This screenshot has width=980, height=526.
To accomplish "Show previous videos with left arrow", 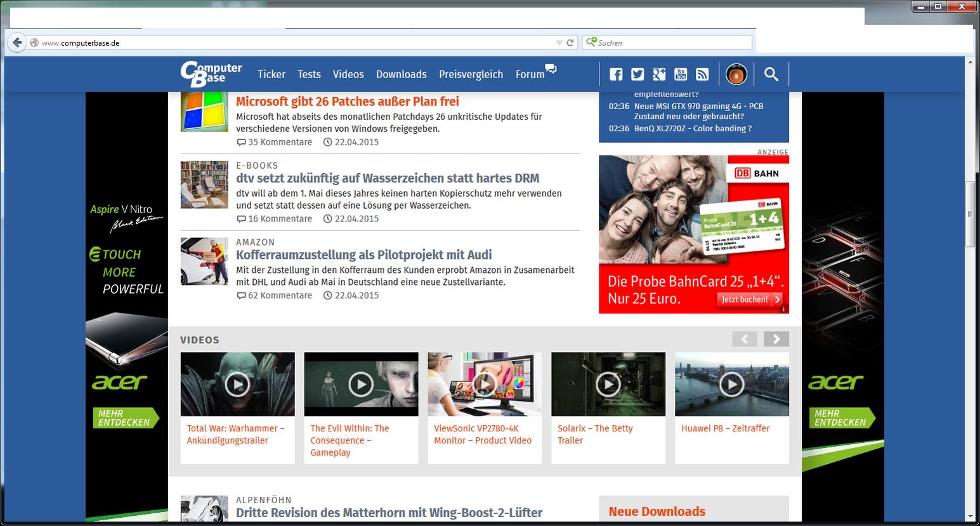I will pyautogui.click(x=745, y=339).
